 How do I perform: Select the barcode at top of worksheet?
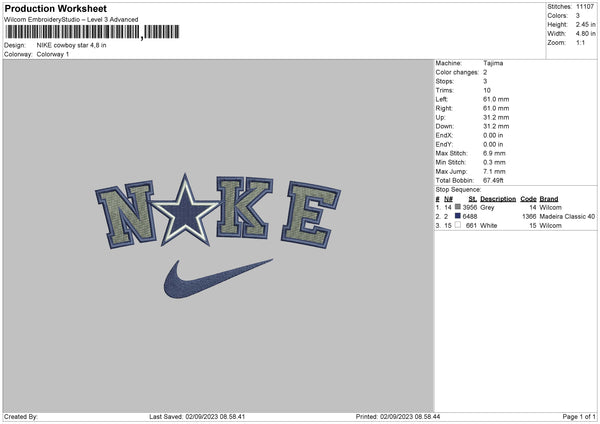click(x=92, y=32)
